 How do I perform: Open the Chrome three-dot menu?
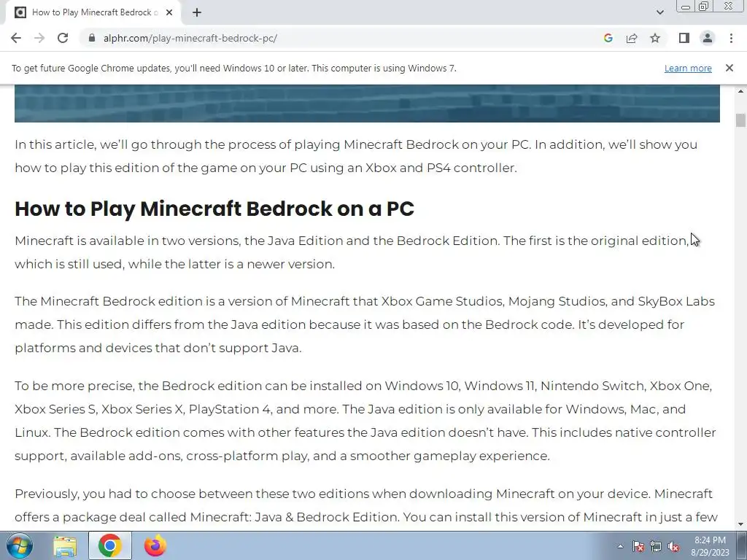(731, 38)
